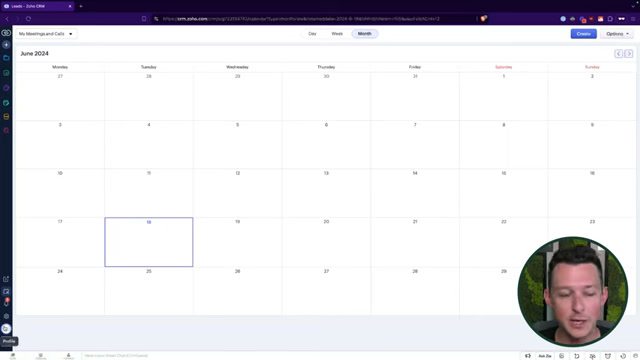The height and width of the screenshot is (360, 640).
Task: Open the new tab plus button
Action: pos(81,6)
